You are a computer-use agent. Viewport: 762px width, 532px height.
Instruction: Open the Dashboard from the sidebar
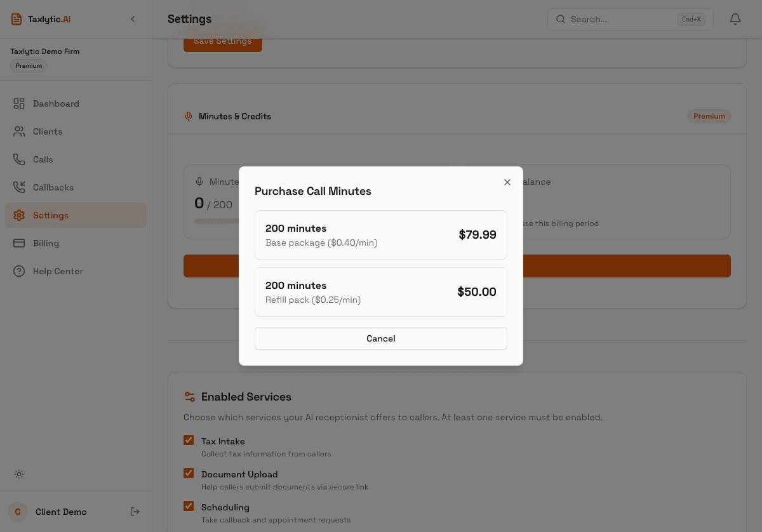[56, 103]
